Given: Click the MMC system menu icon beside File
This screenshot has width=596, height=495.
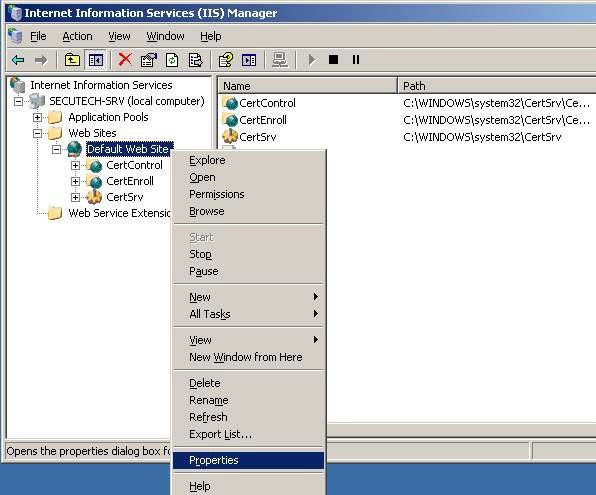Looking at the screenshot, I should point(15,36).
